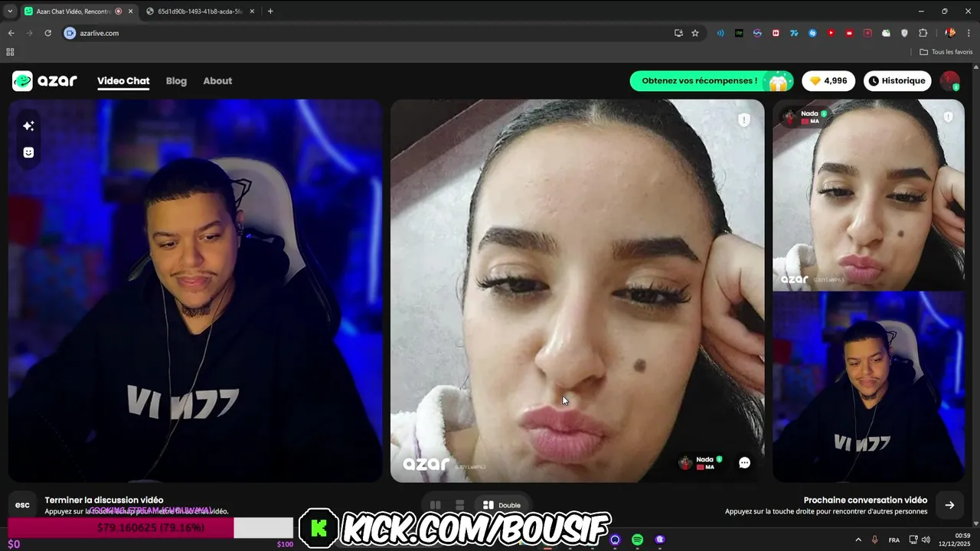Open the tab search dropdown
Screen dimensions: 980x551
10,11
